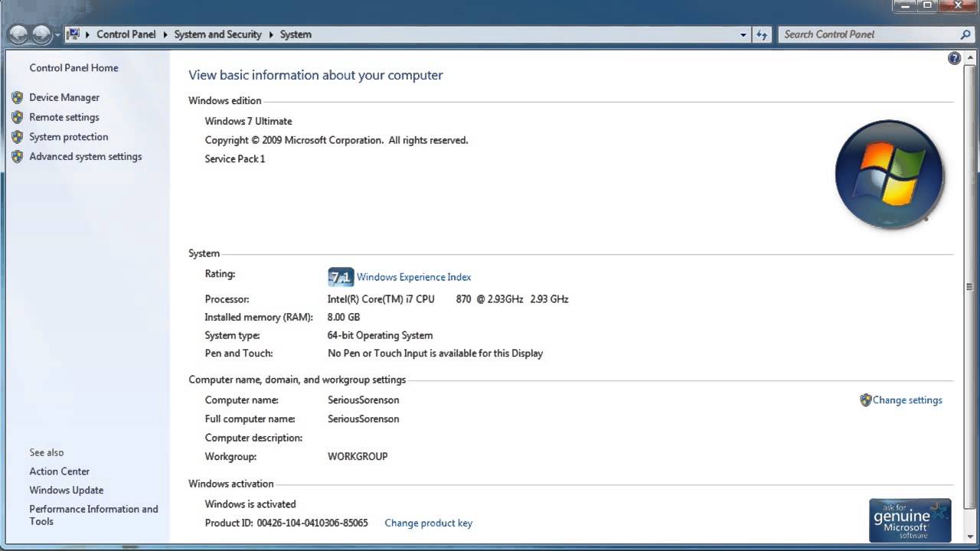Open the Windows Experience Index link
This screenshot has height=551, width=980.
[x=413, y=277]
